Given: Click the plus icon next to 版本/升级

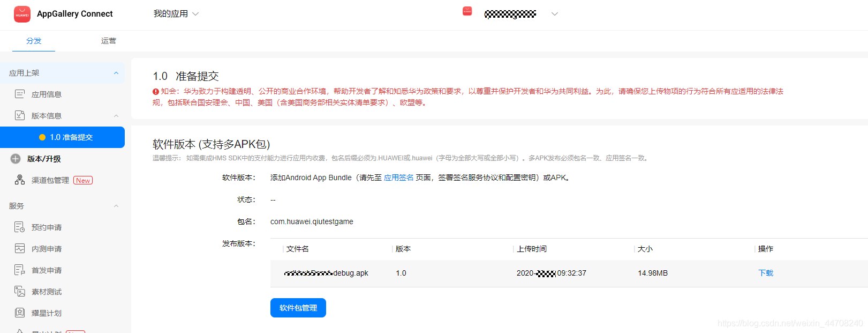Looking at the screenshot, I should coord(16,159).
